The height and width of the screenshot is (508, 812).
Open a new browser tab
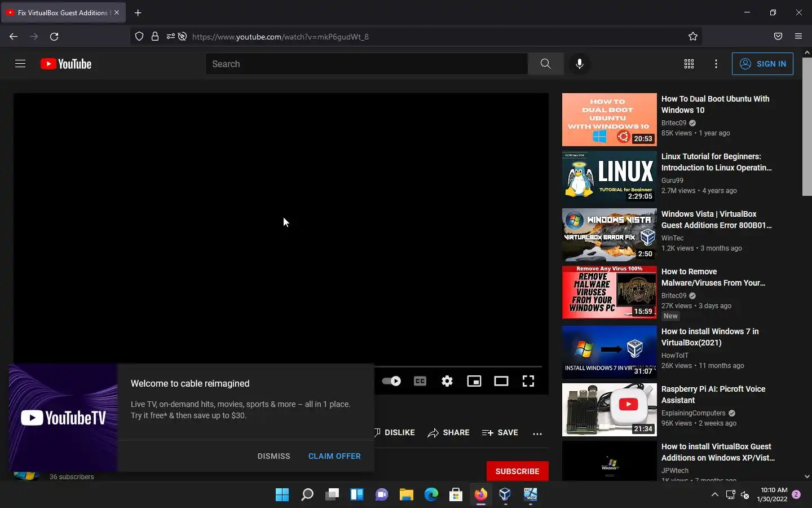tap(138, 12)
